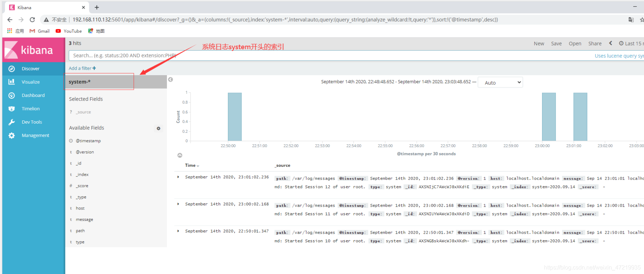Click the browser address bar

[285, 20]
